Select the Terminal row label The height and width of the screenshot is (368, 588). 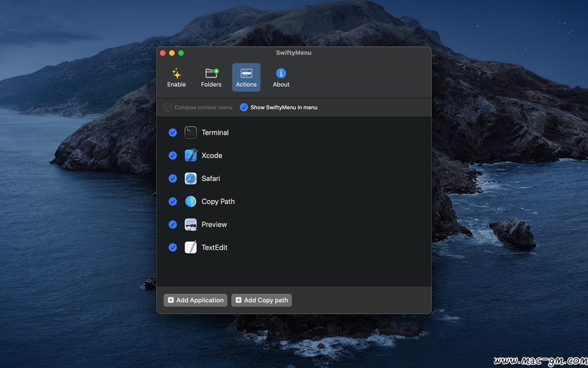[x=215, y=132]
